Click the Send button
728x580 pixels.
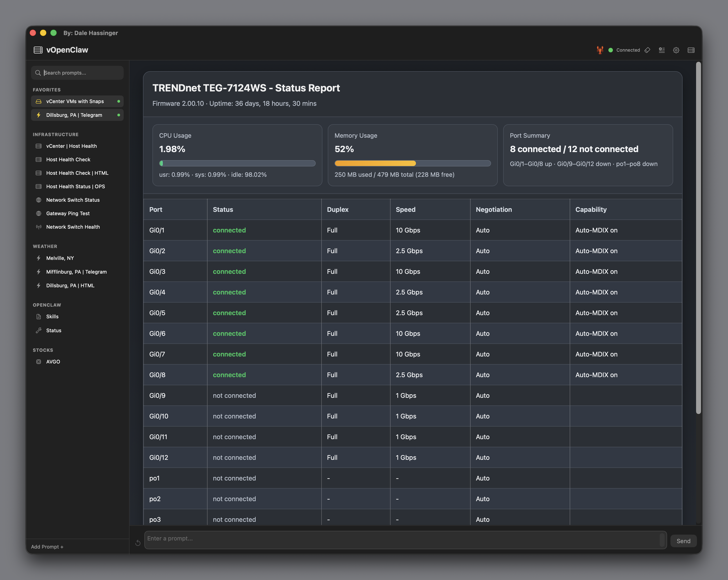(683, 541)
